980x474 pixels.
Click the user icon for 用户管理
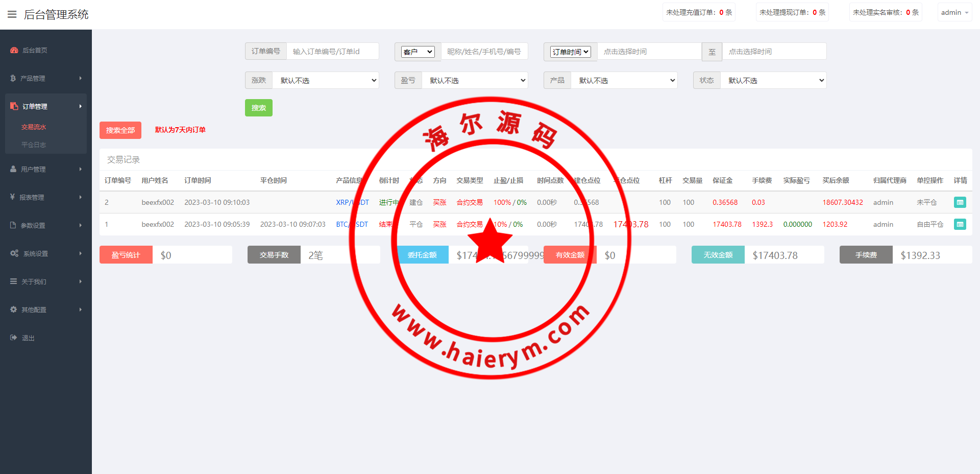pos(13,169)
